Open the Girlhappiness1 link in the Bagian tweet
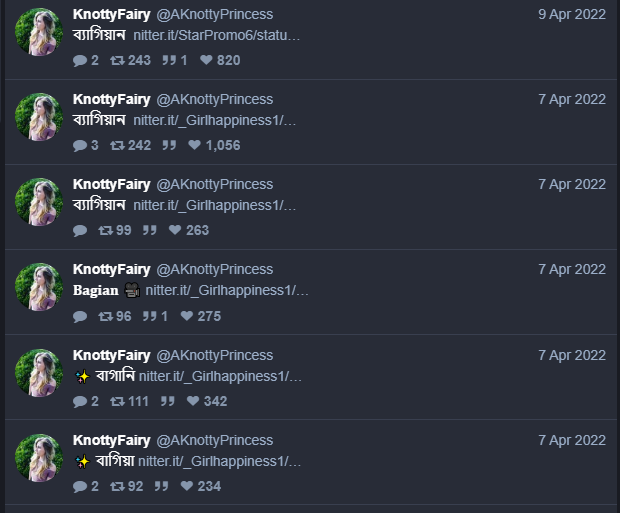This screenshot has width=620, height=513. click(x=227, y=290)
